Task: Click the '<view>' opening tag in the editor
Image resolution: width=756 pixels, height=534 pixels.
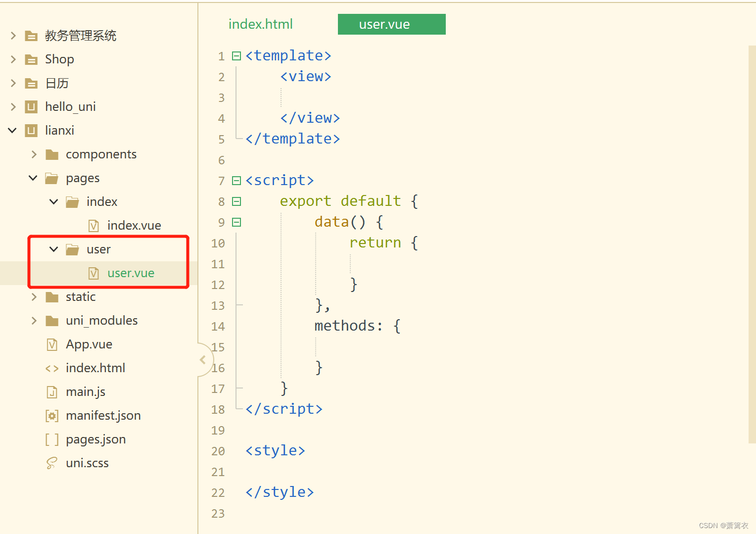Action: click(x=306, y=77)
